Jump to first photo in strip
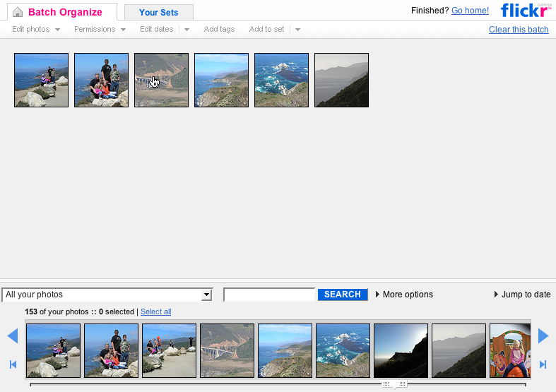Image resolution: width=556 pixels, height=392 pixels. (13, 364)
